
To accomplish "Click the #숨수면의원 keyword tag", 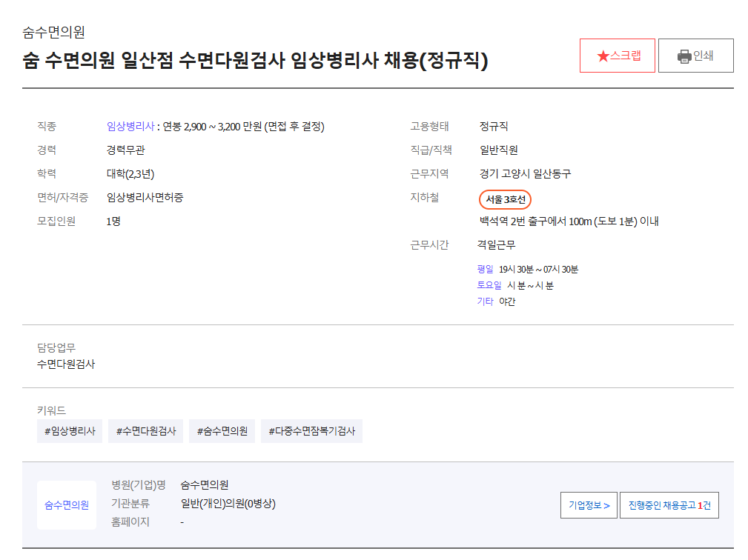I will point(222,431).
